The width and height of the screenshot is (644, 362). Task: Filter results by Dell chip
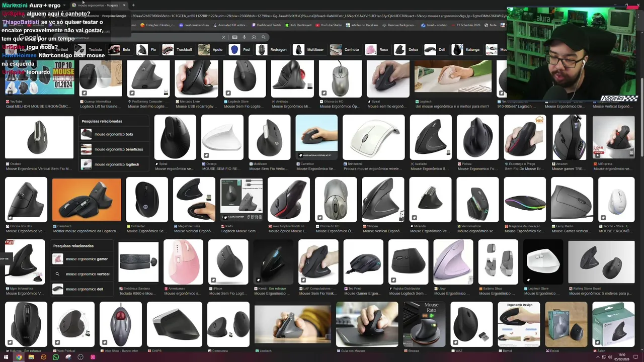[x=435, y=49]
